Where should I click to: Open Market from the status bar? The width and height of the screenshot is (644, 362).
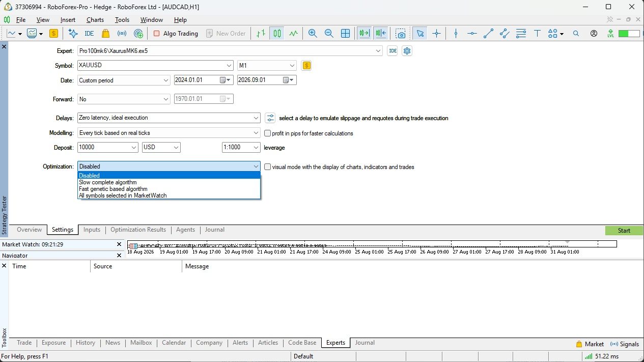click(x=590, y=344)
